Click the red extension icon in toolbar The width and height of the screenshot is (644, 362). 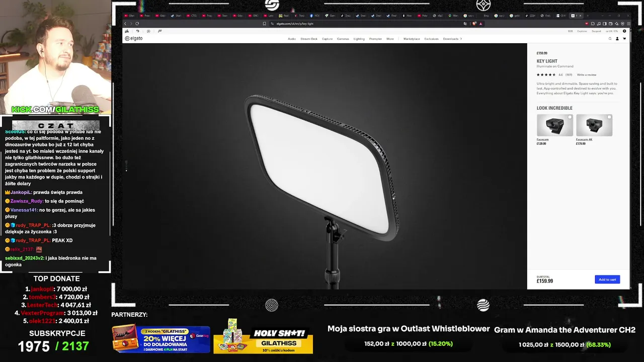coord(587,24)
